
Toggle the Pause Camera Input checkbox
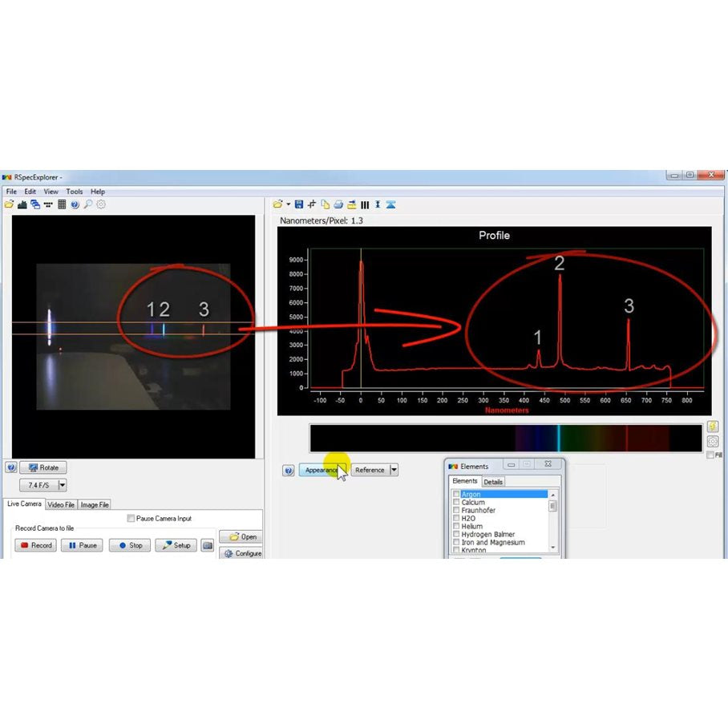coord(131,519)
